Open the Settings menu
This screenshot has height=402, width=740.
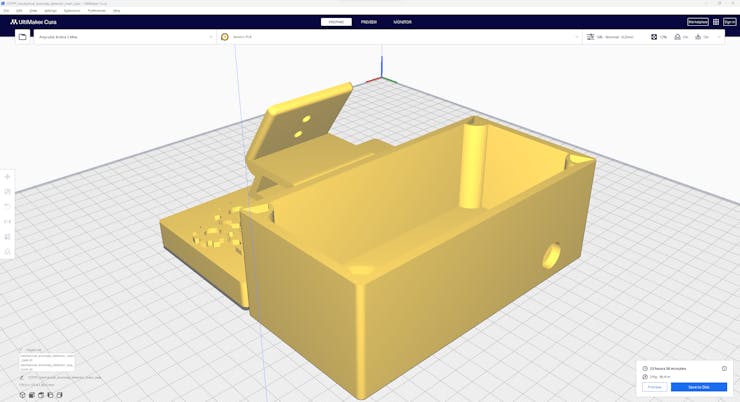50,10
